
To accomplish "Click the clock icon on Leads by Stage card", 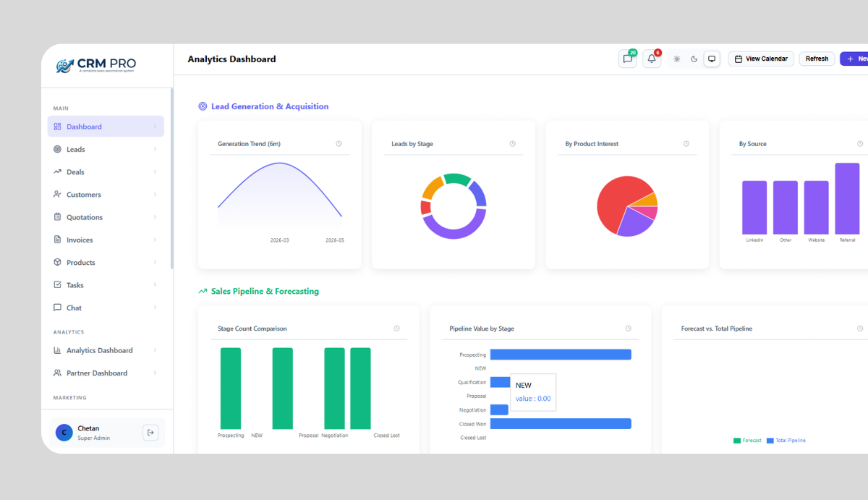I will coord(512,144).
